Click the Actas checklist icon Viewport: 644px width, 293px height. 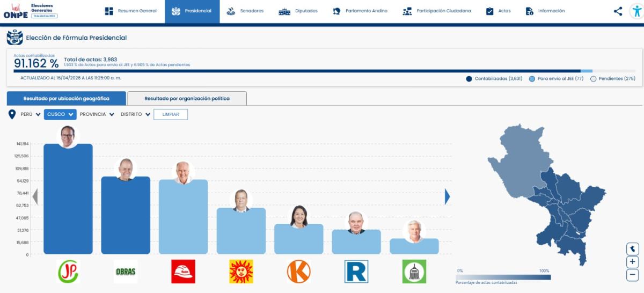[x=489, y=11]
